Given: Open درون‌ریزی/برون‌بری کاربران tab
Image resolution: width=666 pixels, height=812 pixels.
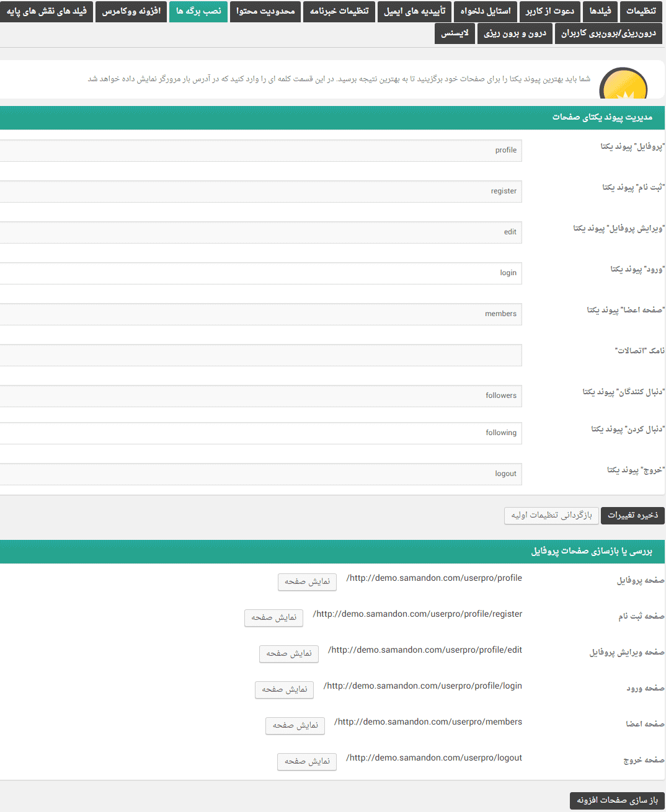Looking at the screenshot, I should (x=608, y=33).
